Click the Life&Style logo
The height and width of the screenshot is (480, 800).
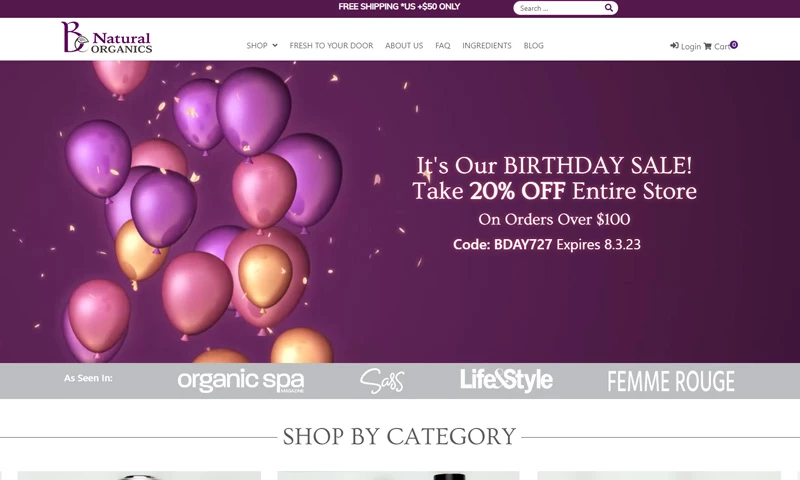click(506, 380)
